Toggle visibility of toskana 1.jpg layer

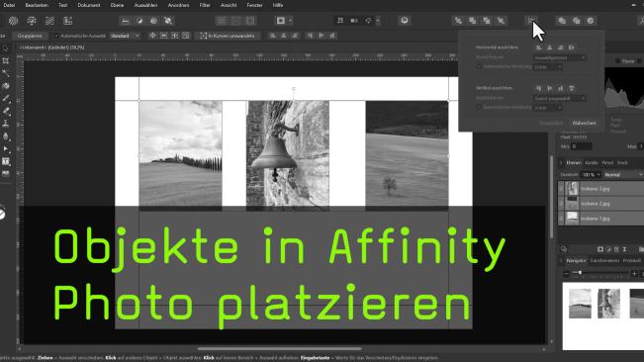[561, 219]
